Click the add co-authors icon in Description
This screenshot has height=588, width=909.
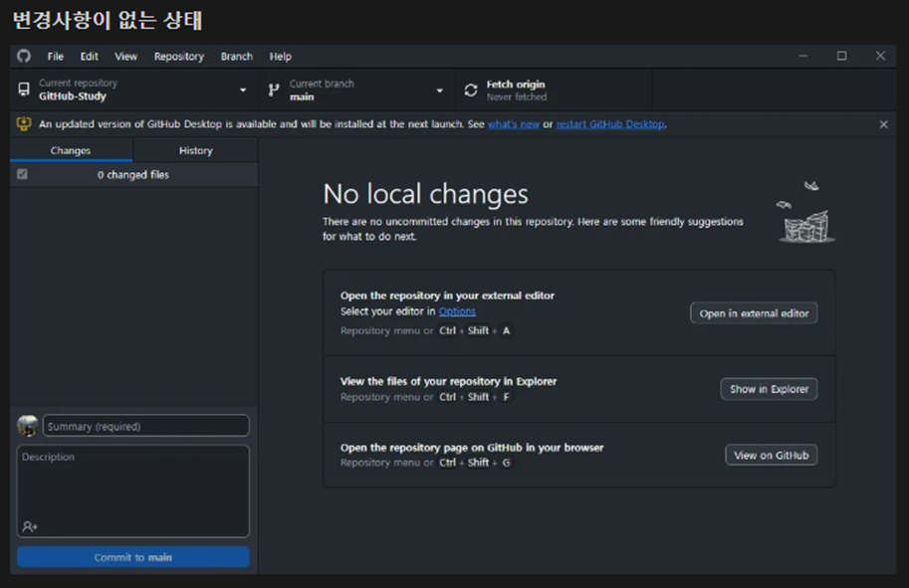point(30,526)
